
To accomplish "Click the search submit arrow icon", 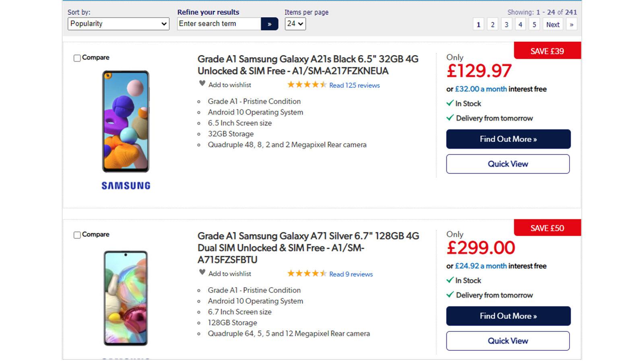I will point(270,24).
